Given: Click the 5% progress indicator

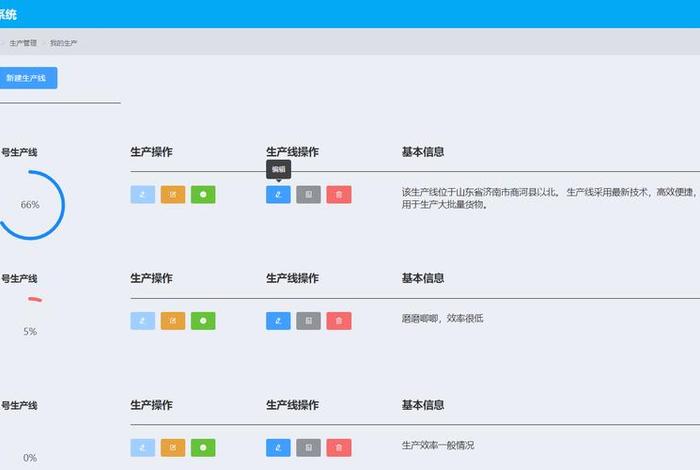Looking at the screenshot, I should (x=30, y=331).
